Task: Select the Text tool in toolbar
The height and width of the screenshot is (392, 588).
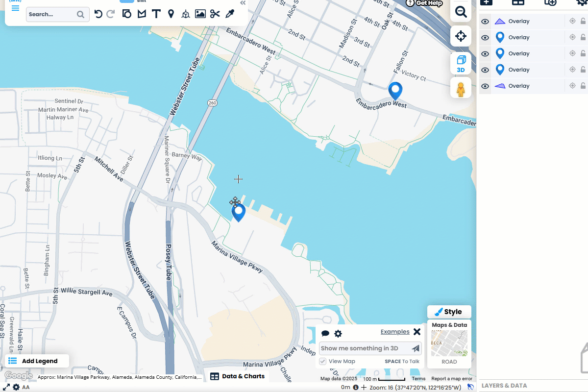Action: point(156,14)
